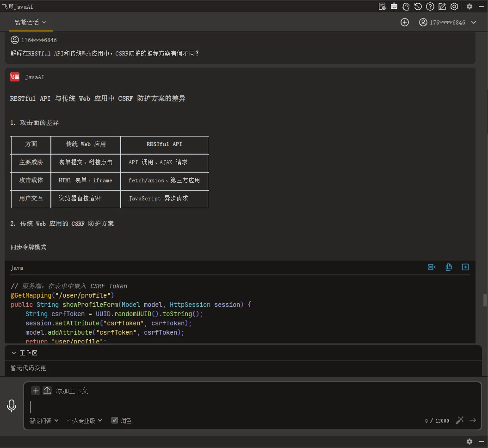Open the help question mark icon
Image resolution: width=488 pixels, height=448 pixels.
point(430,6)
